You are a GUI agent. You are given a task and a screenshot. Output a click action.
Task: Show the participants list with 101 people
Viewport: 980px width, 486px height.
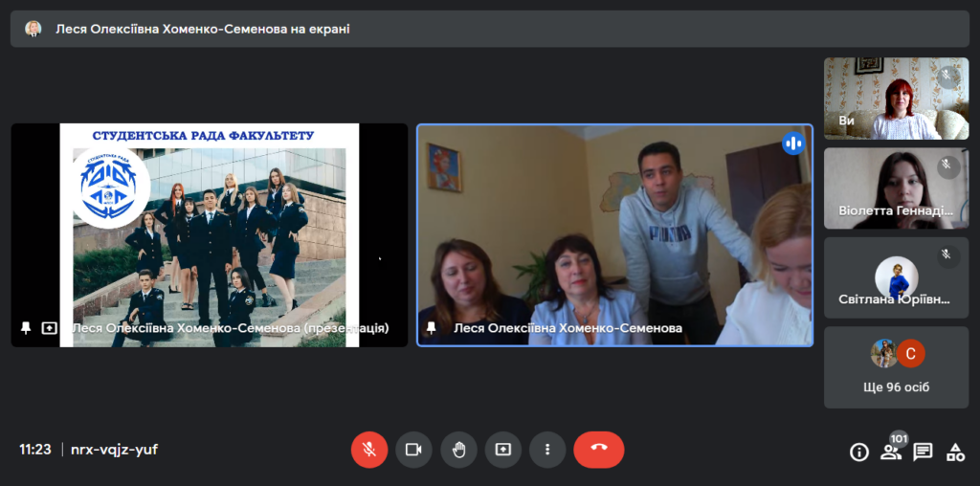(891, 452)
